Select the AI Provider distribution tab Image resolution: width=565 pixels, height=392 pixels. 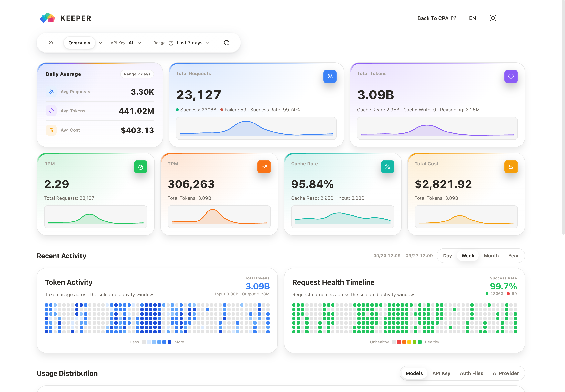coord(506,373)
